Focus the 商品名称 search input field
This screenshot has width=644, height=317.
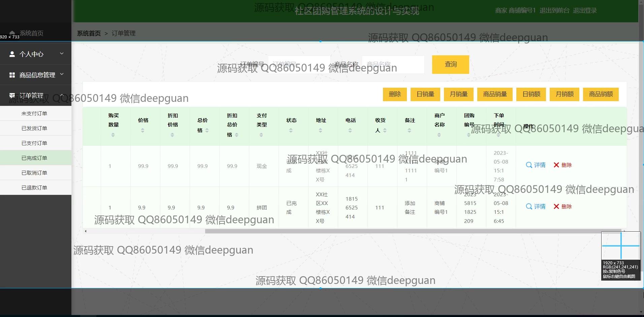coord(393,64)
